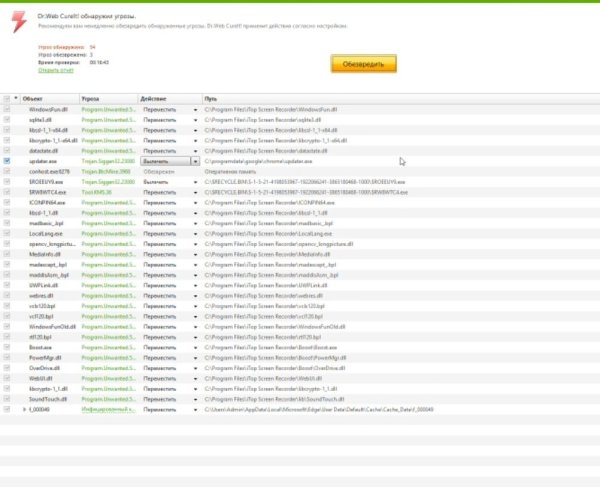Click the sort arrow in the table header
600x493 pixels.
[x=16, y=98]
